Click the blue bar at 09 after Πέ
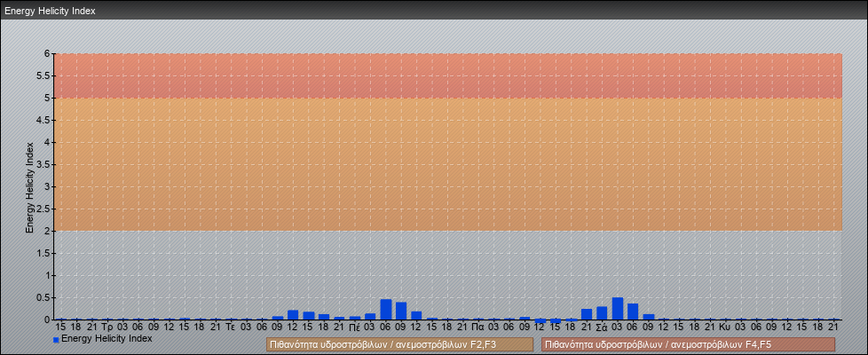868x355 pixels. tap(401, 311)
